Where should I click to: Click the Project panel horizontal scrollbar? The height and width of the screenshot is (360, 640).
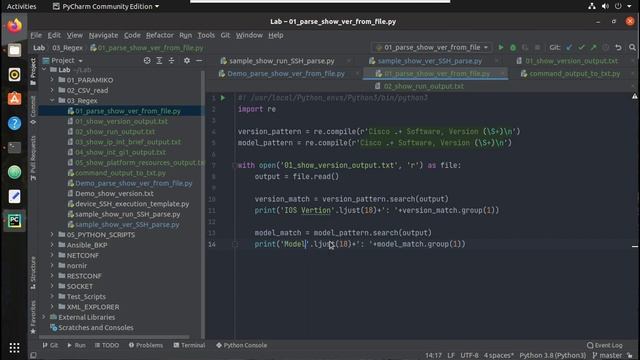pyautogui.click(x=114, y=337)
